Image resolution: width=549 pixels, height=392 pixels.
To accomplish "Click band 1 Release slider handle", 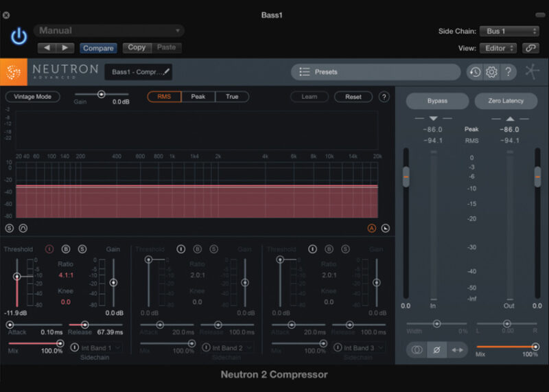I will coord(84,325).
